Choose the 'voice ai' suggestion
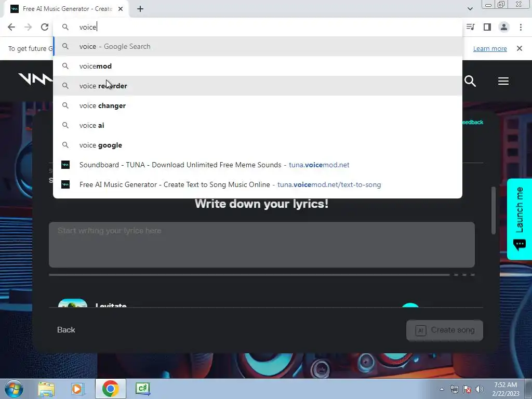This screenshot has height=399, width=532. tap(258, 125)
